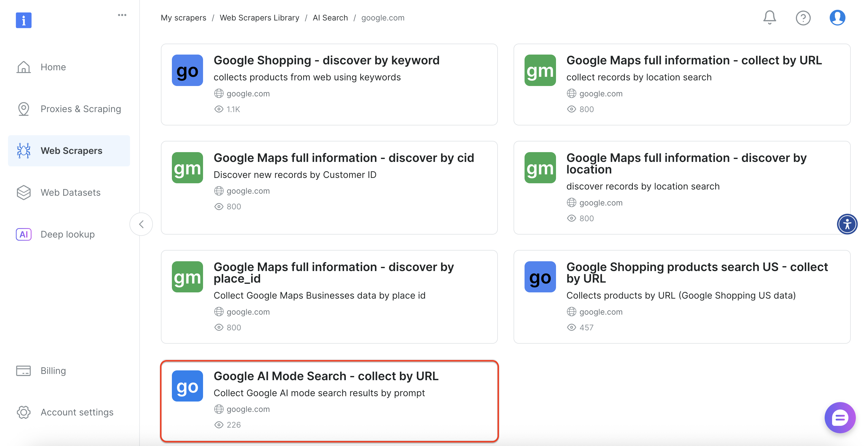Click 'Collects products by URL (Google Shopping US data)' text
Viewport: 868px width, 446px height.
coord(681,296)
